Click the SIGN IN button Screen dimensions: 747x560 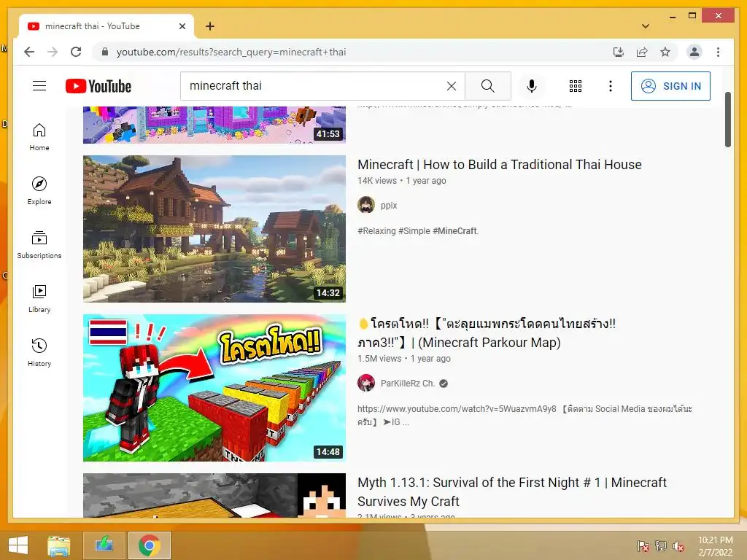pos(670,86)
